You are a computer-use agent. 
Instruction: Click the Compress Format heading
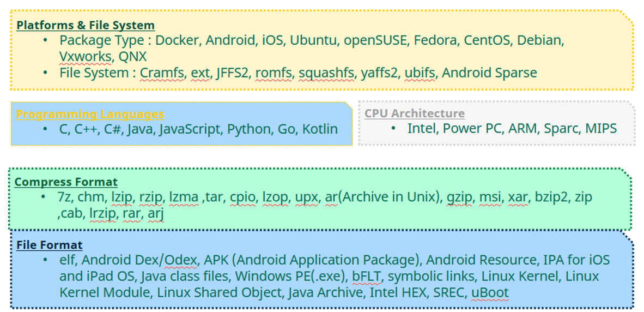[66, 182]
